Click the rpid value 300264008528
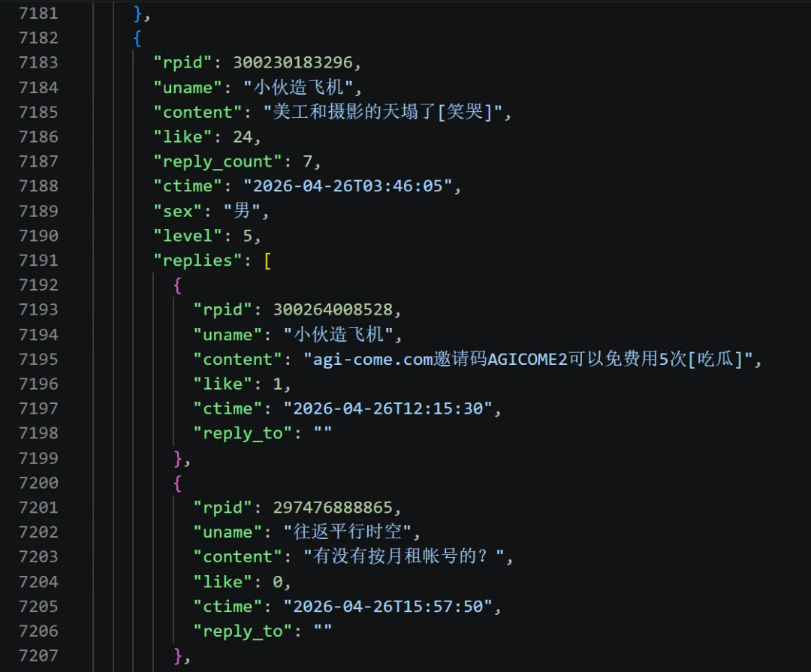811x672 pixels. click(x=333, y=310)
